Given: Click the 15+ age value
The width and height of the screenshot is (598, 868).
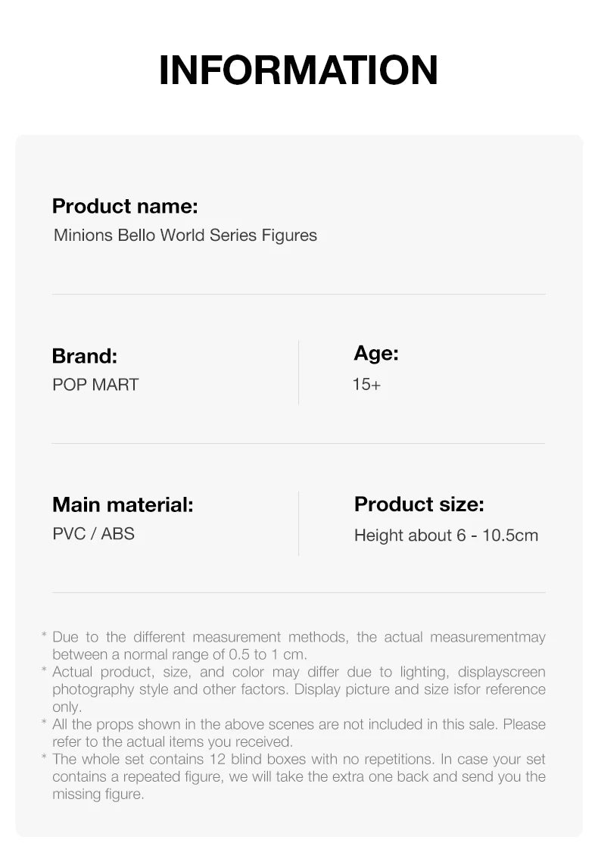Looking at the screenshot, I should [367, 385].
